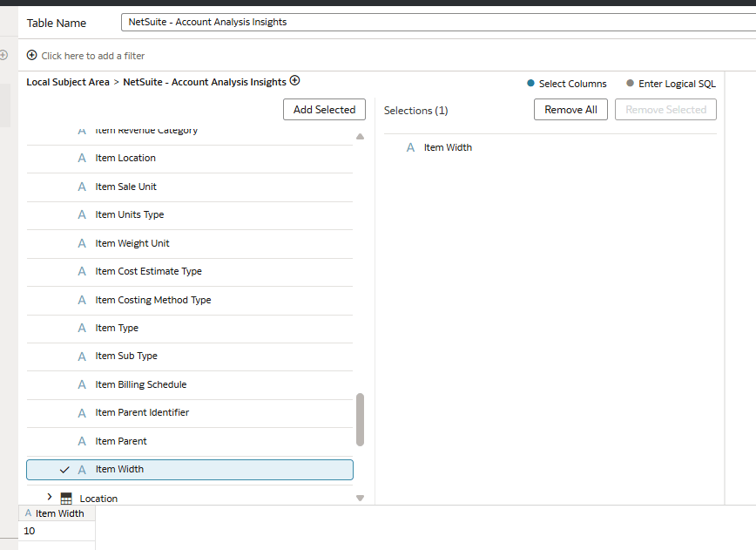The width and height of the screenshot is (756, 550).
Task: Click the type icon beside Item Units Type
Action: tap(82, 214)
